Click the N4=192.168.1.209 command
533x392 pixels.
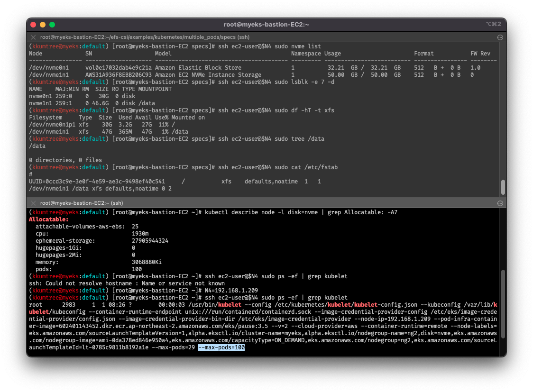click(231, 291)
